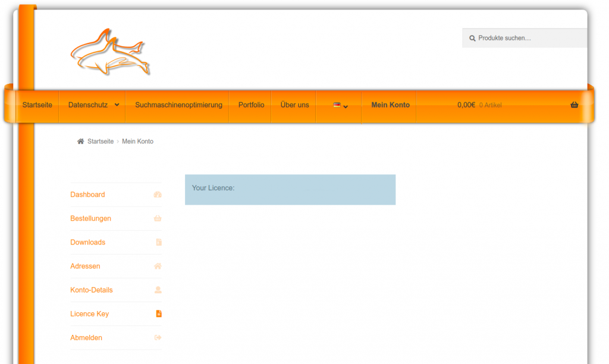The width and height of the screenshot is (609, 364).
Task: Click the Adressen house icon in sidebar
Action: pos(158,266)
